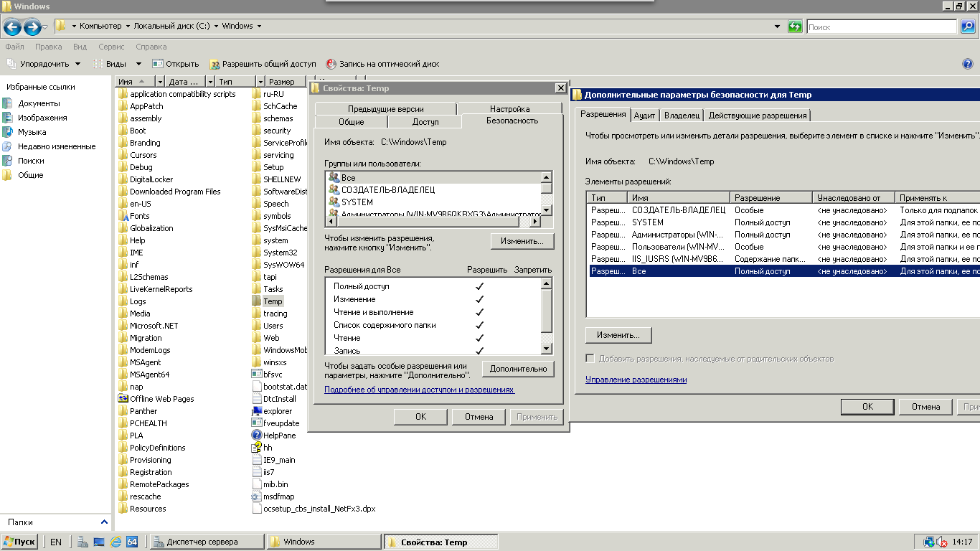Image resolution: width=980 pixels, height=551 pixels.
Task: Open the Тип column filter dropdown
Action: pos(259,82)
